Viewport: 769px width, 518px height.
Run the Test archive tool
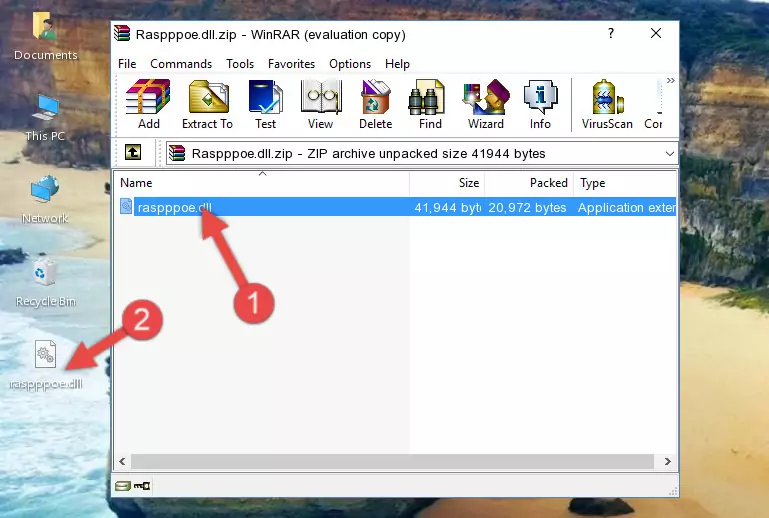coord(265,104)
